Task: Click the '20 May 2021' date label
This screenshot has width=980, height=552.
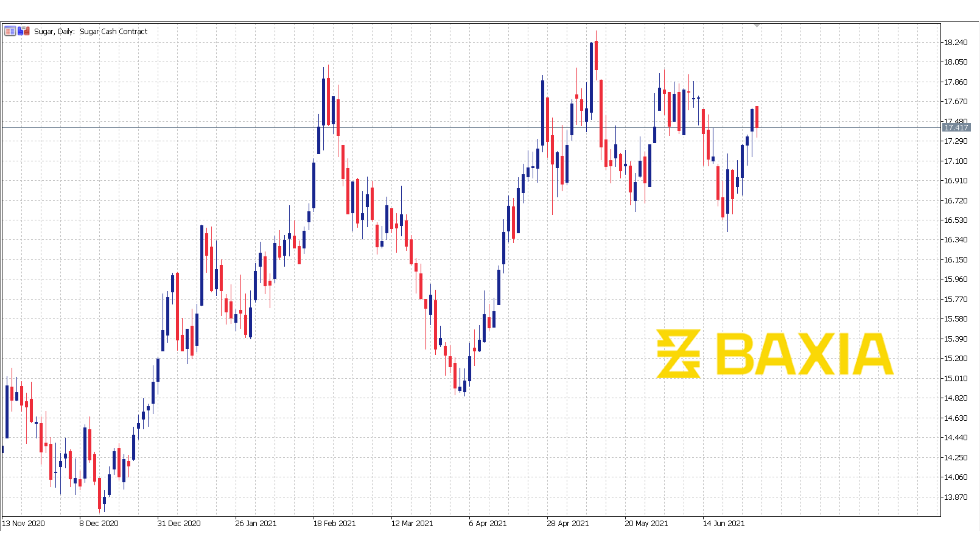Action: pyautogui.click(x=646, y=524)
